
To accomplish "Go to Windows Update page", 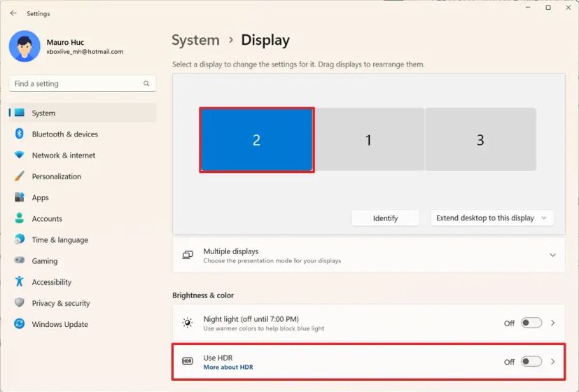I will tap(82, 324).
